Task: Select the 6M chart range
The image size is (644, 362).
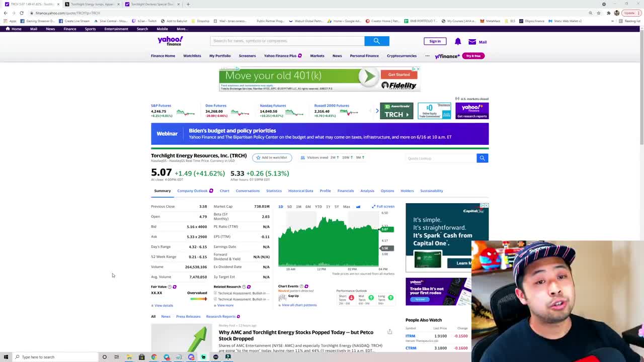Action: pyautogui.click(x=308, y=207)
